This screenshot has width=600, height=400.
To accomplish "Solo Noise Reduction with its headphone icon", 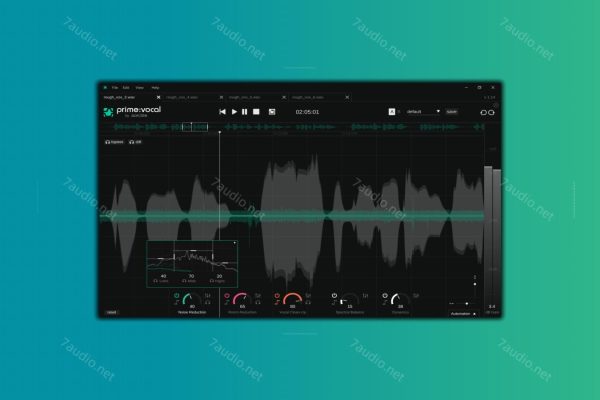I will tap(207, 303).
